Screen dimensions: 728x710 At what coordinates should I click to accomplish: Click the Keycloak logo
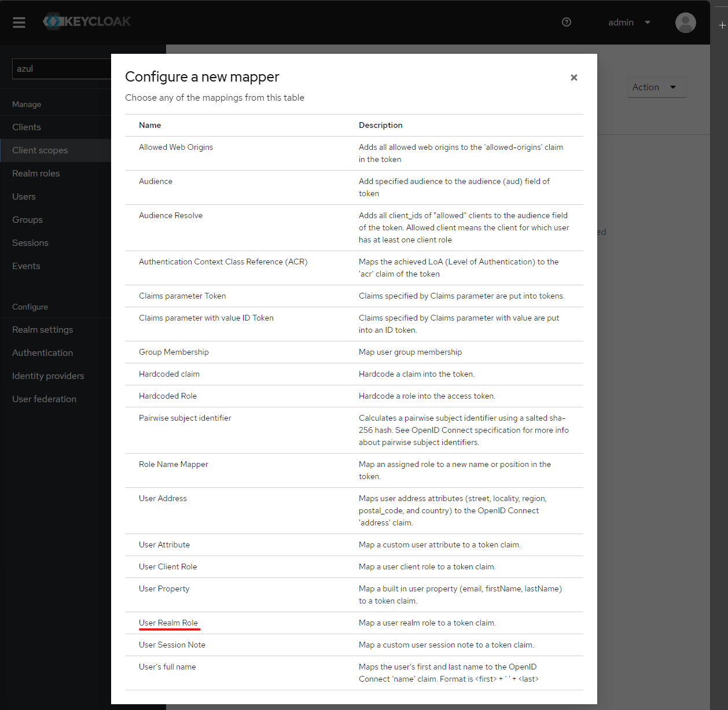(86, 22)
